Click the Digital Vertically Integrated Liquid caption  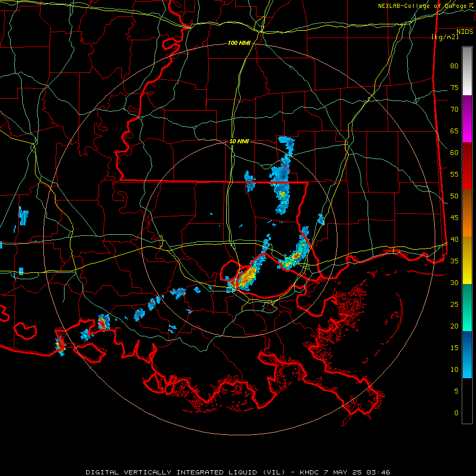237,472
